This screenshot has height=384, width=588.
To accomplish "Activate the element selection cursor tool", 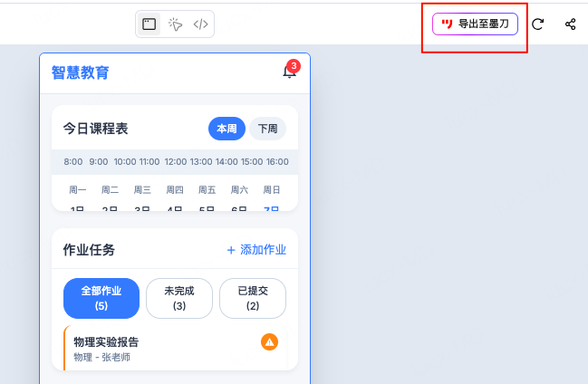I will pos(175,24).
